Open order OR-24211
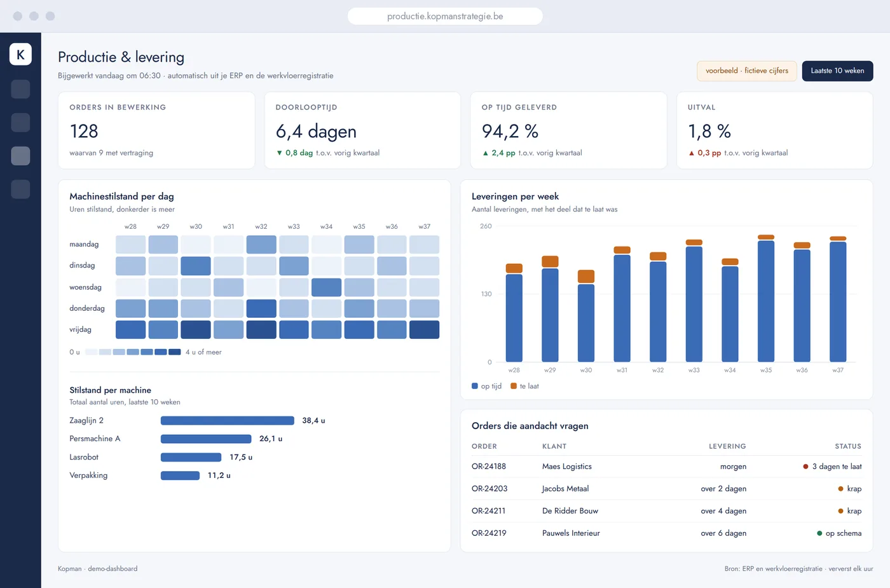This screenshot has width=890, height=588. (x=489, y=511)
